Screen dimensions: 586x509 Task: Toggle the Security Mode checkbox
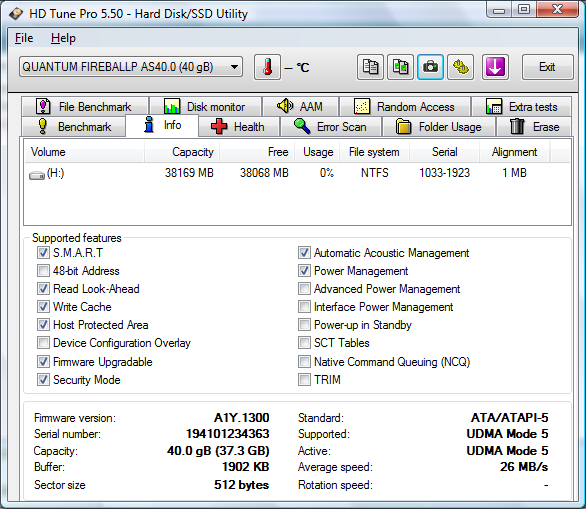coord(43,379)
